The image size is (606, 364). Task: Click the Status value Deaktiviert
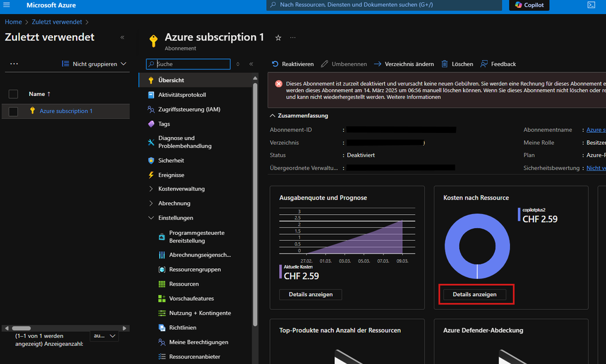[x=361, y=155]
